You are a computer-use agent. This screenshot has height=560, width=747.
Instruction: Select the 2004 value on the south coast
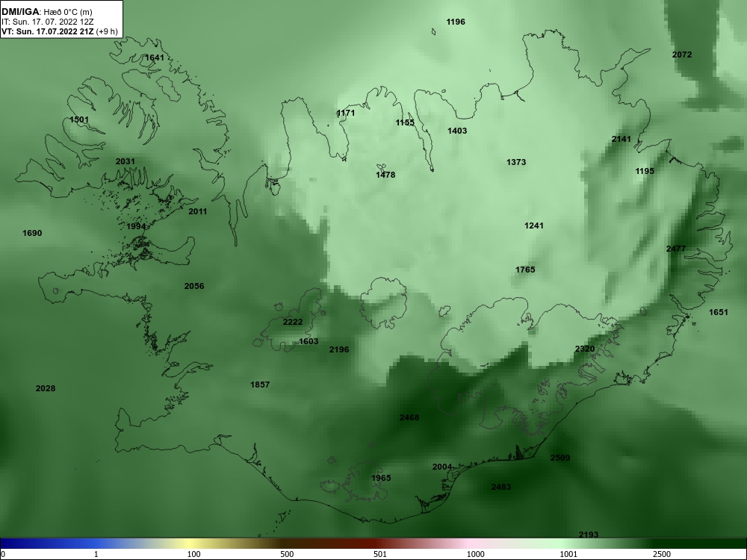[442, 467]
